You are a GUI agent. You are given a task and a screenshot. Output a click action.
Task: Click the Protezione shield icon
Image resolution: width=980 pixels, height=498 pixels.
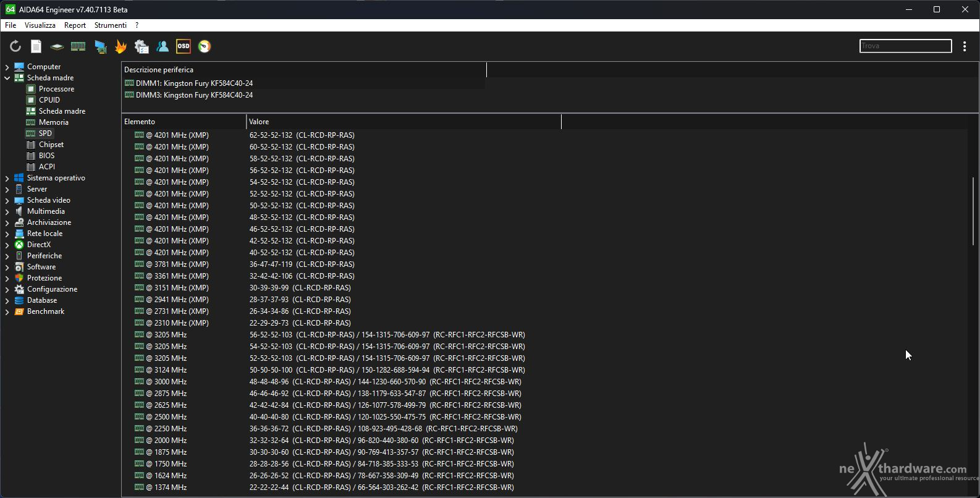(x=19, y=278)
